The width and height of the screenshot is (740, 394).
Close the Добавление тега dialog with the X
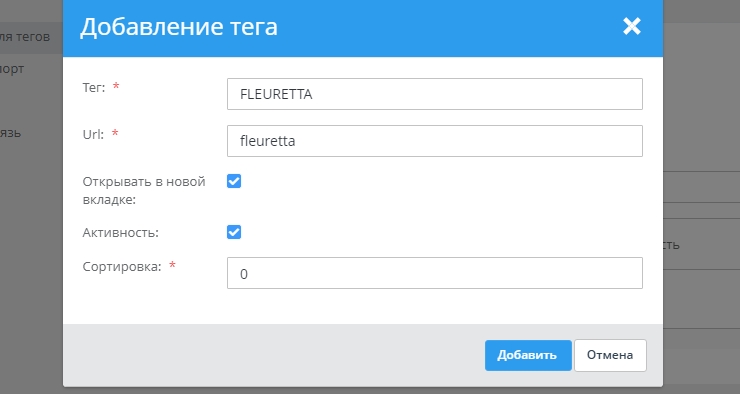[x=631, y=26]
